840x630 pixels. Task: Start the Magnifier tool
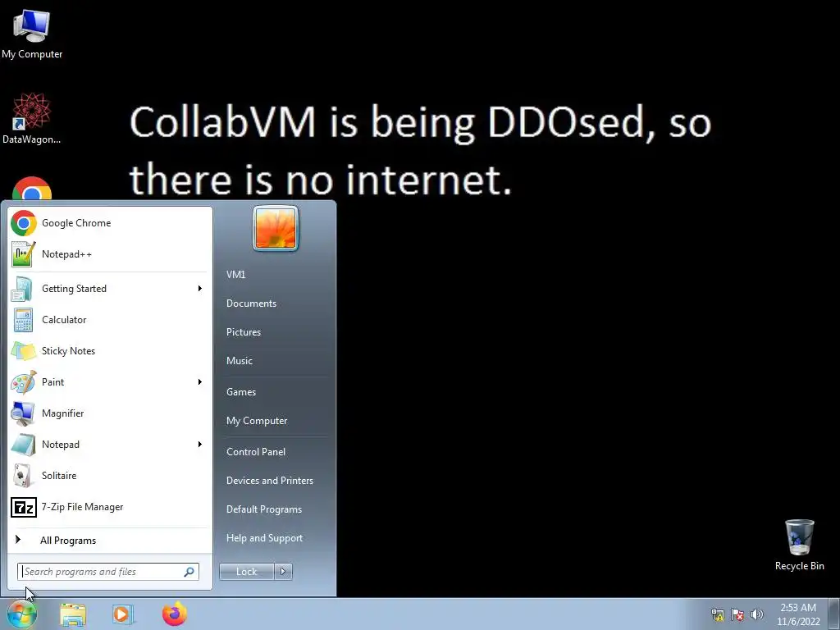click(x=109, y=413)
